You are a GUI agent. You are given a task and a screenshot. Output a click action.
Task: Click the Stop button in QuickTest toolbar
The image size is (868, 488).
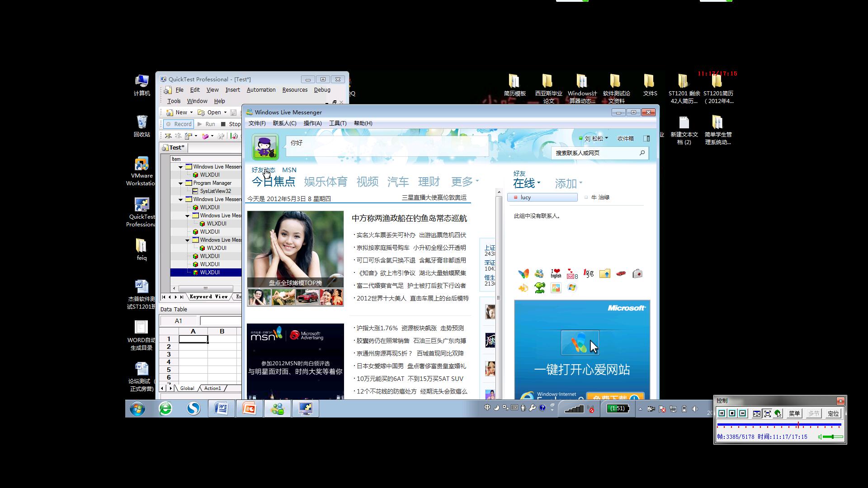[231, 124]
